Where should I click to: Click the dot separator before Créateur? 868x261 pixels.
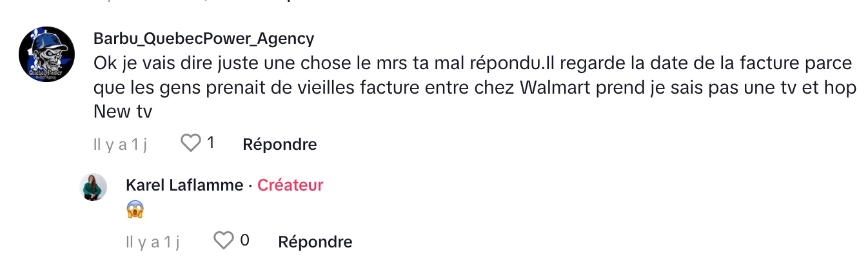tap(250, 186)
